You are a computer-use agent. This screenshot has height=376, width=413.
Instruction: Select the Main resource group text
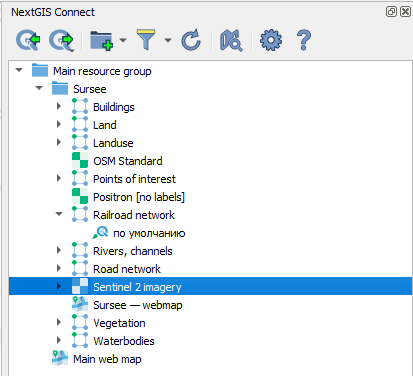tap(102, 71)
